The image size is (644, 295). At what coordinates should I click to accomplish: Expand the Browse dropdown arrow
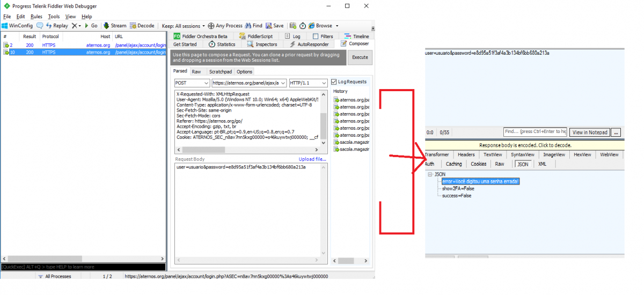[x=337, y=26]
